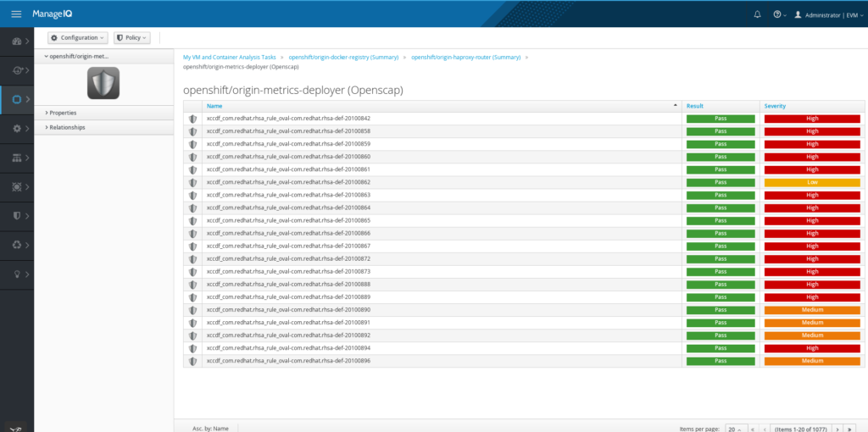Click the Pass result for rule 20100842
The width and height of the screenshot is (868, 432).
(721, 119)
